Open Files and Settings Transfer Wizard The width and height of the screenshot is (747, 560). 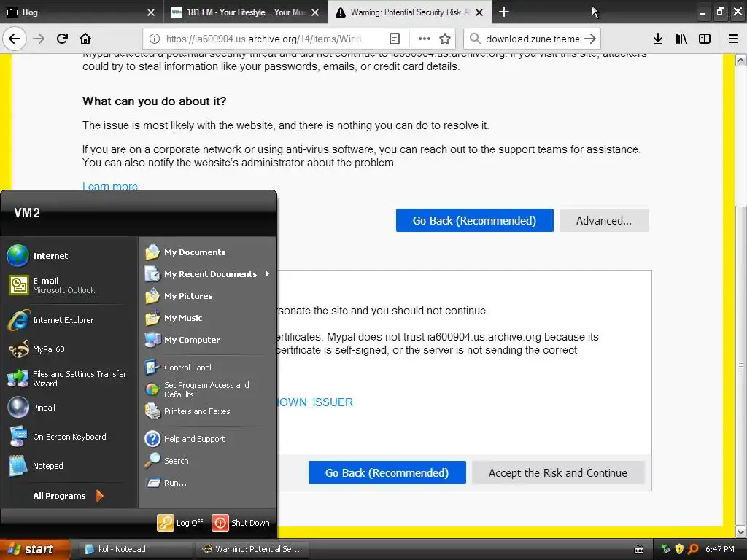69,378
